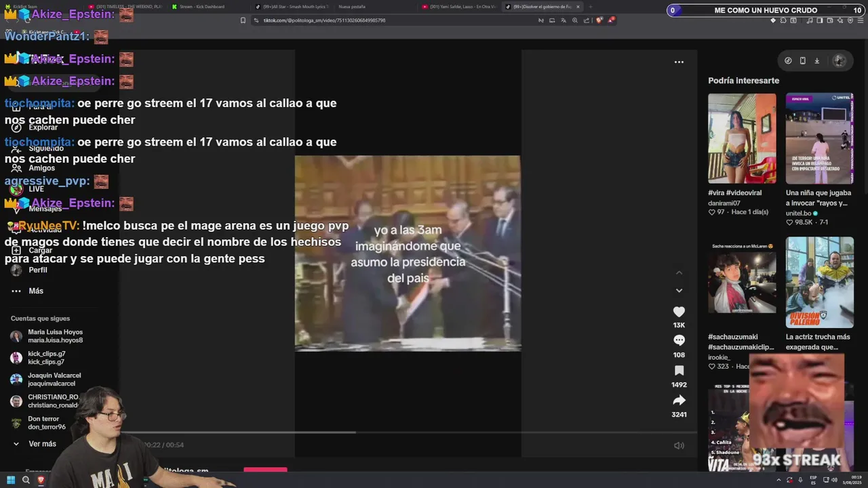This screenshot has height=488, width=868.
Task: Open browser hamburger main menu
Action: [861, 20]
